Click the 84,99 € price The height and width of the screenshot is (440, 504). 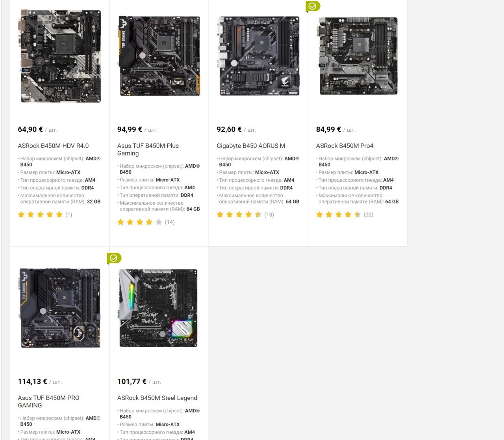pyautogui.click(x=329, y=129)
